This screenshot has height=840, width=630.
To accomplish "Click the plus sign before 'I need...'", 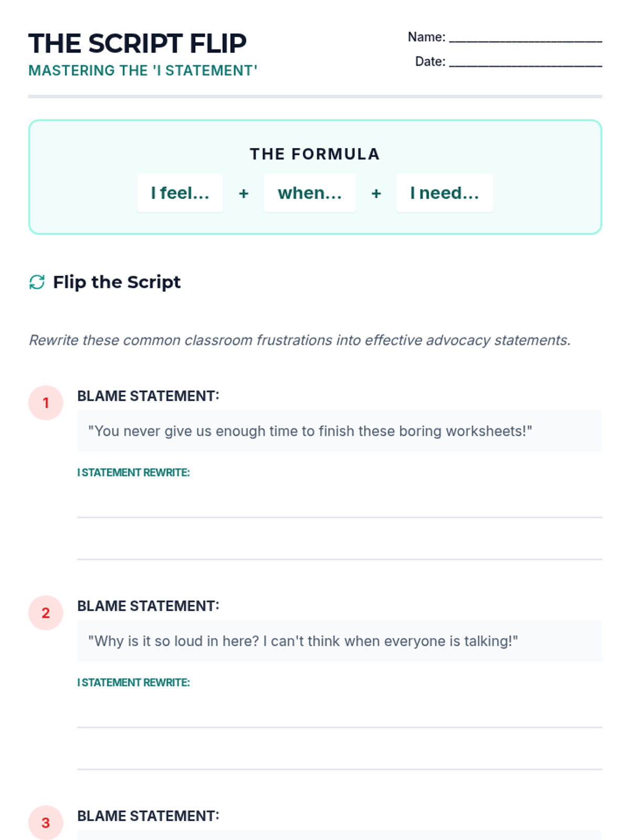I will (x=376, y=193).
